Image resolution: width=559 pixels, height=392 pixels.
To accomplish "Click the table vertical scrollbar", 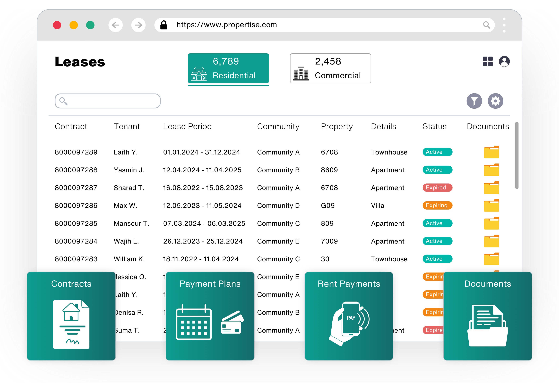I will coord(517,156).
